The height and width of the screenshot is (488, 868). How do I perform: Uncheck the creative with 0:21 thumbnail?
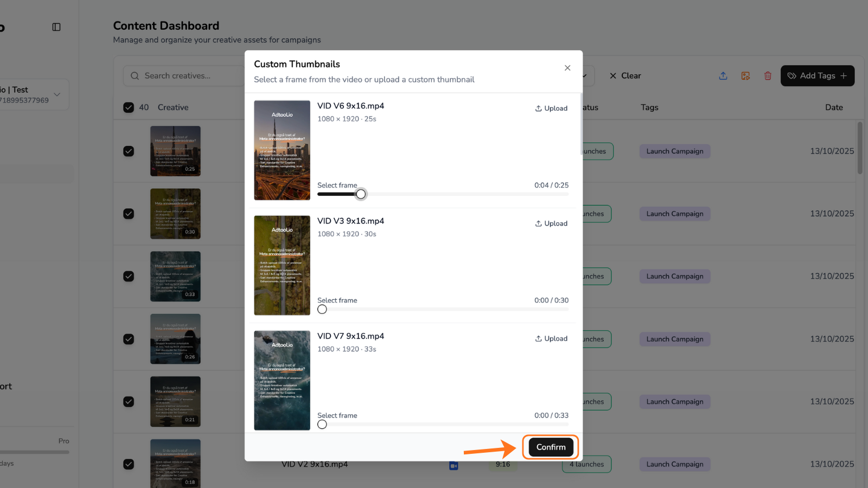pos(129,402)
